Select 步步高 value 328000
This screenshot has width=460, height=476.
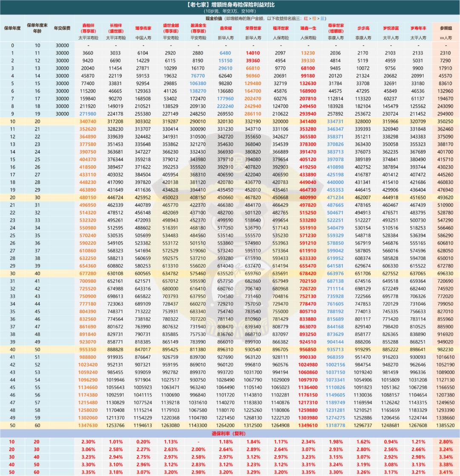point(363,121)
